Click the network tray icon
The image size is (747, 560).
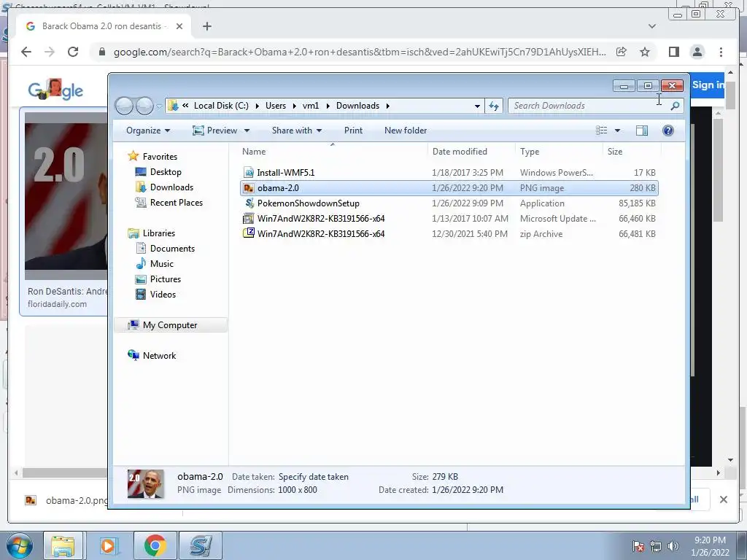[x=656, y=546]
